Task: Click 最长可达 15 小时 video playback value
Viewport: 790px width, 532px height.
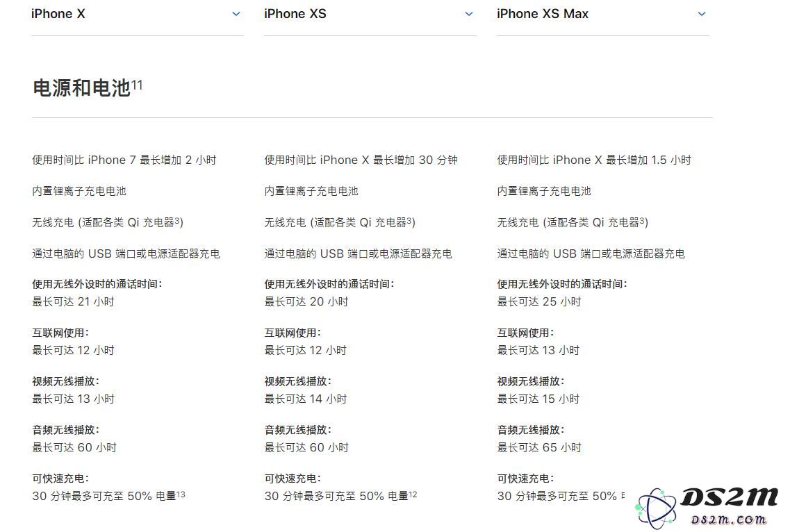Action: (x=538, y=399)
